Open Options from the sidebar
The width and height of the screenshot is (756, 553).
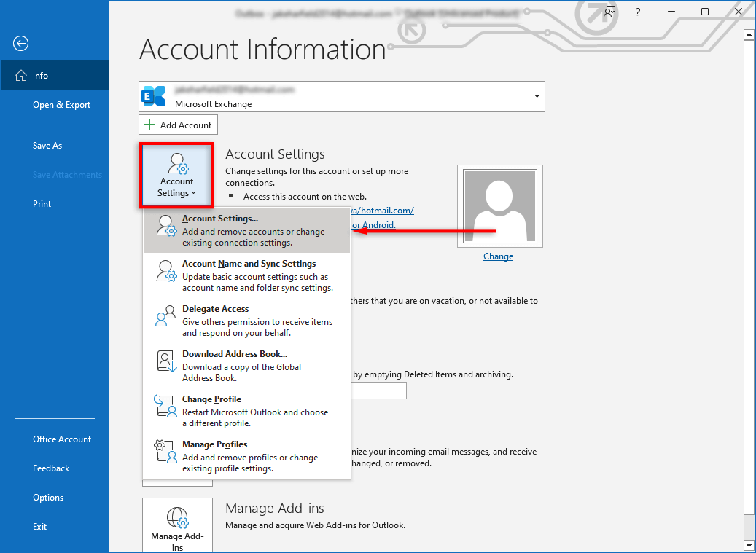point(48,498)
